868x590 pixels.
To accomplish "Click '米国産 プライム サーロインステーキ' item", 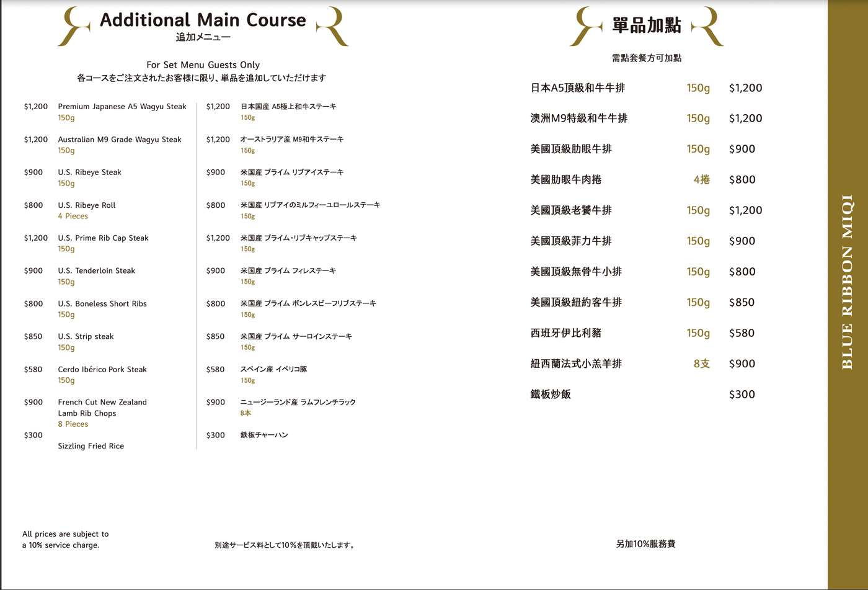I will 296,337.
